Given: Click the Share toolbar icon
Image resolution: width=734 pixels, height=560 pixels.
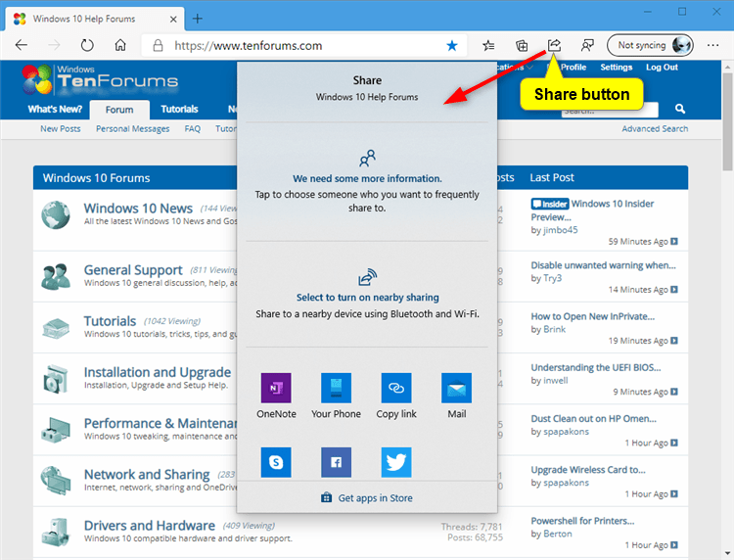Looking at the screenshot, I should click(554, 45).
